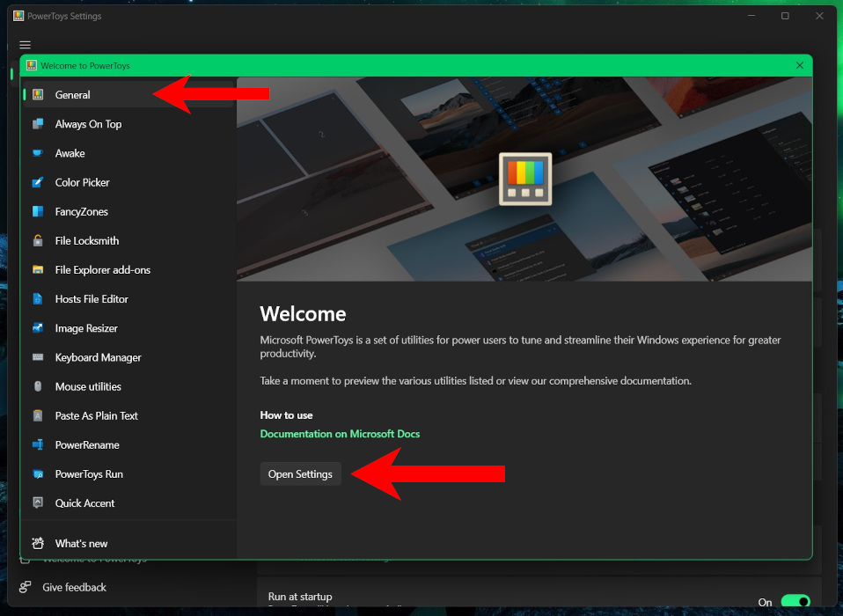The image size is (843, 616).
Task: Toggle Run at startup off
Action: click(x=796, y=601)
